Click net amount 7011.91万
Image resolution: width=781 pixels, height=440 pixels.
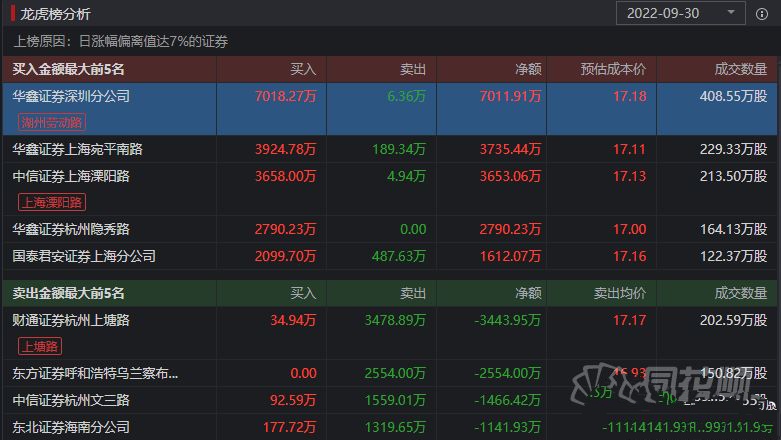(x=511, y=96)
